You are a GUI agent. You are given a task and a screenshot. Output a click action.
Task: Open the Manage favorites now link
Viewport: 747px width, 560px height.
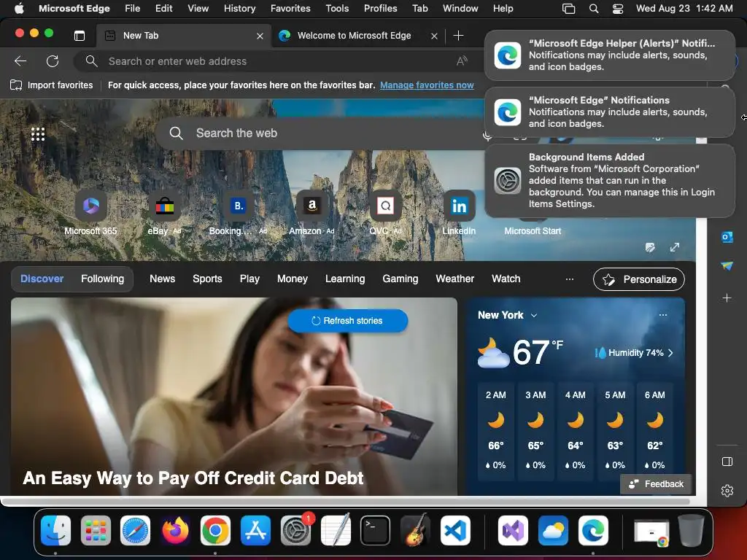coord(427,85)
